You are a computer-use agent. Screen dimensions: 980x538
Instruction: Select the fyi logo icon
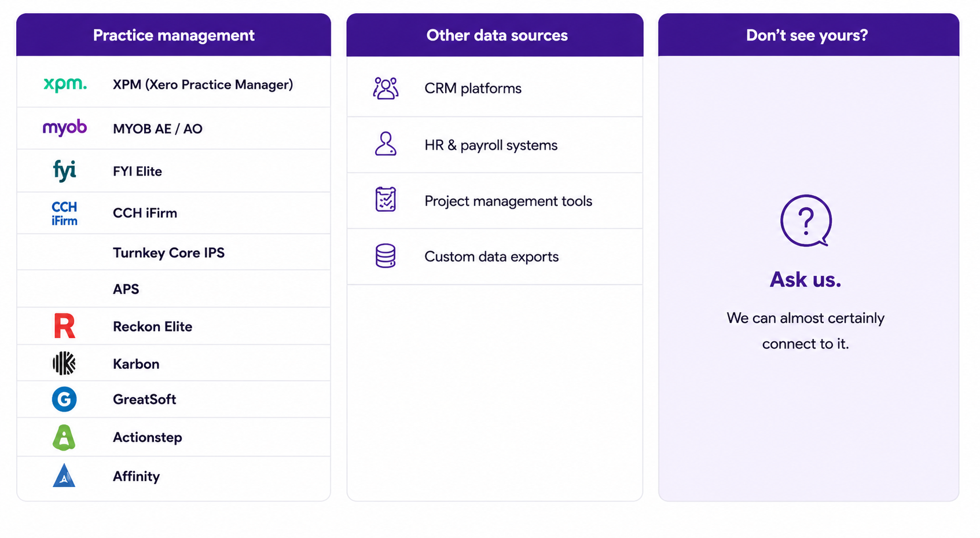(x=65, y=171)
